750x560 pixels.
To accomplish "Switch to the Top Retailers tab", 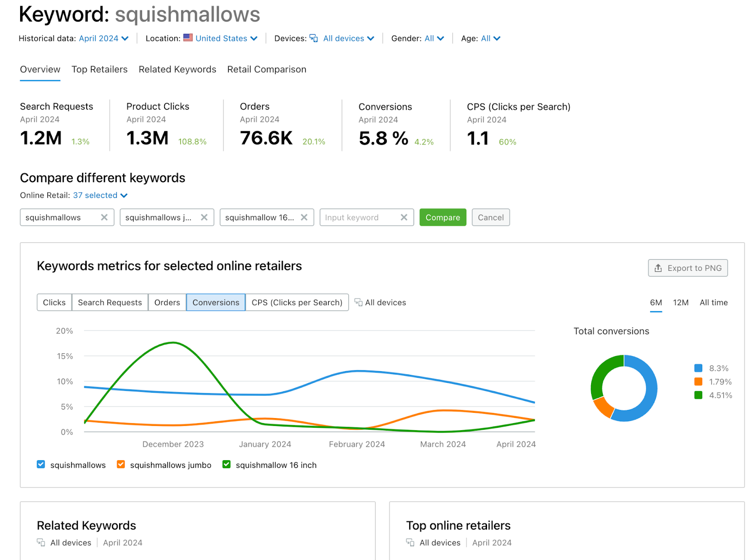I will [99, 69].
